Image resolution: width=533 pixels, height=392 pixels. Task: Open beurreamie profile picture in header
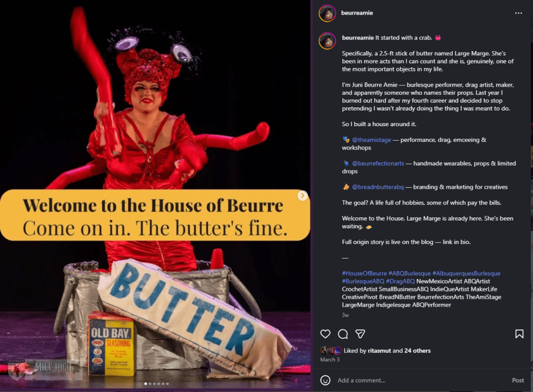point(327,13)
